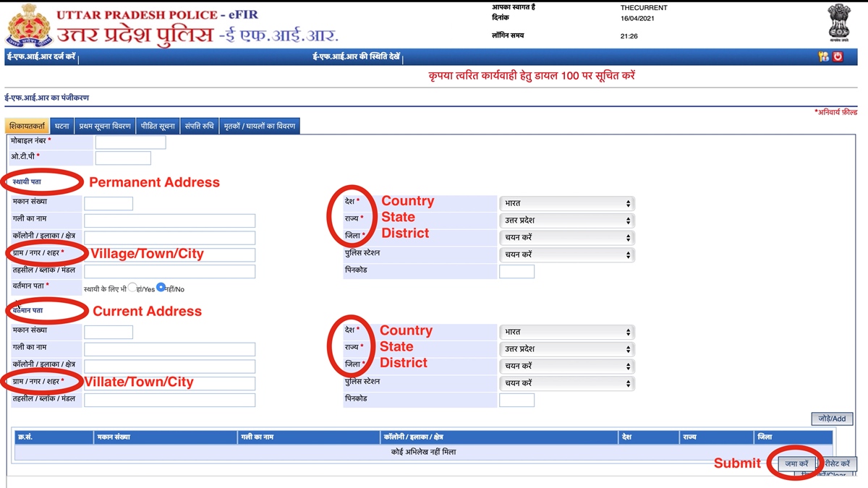
Task: Click the red power logout icon
Action: pyautogui.click(x=838, y=57)
